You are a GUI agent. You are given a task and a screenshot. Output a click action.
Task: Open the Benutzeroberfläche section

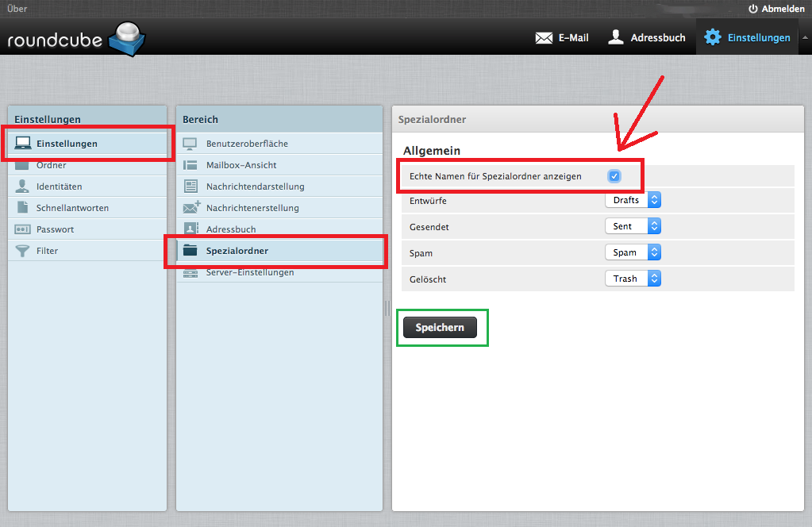279,144
